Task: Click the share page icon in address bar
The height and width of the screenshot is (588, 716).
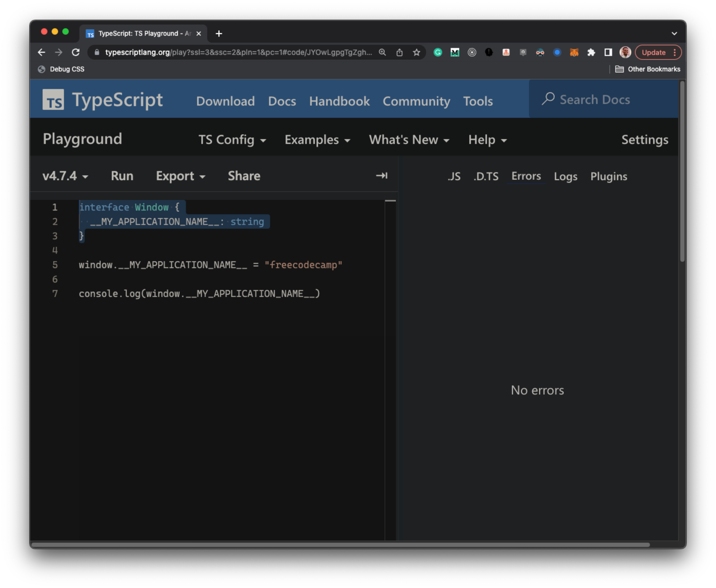Action: click(400, 53)
